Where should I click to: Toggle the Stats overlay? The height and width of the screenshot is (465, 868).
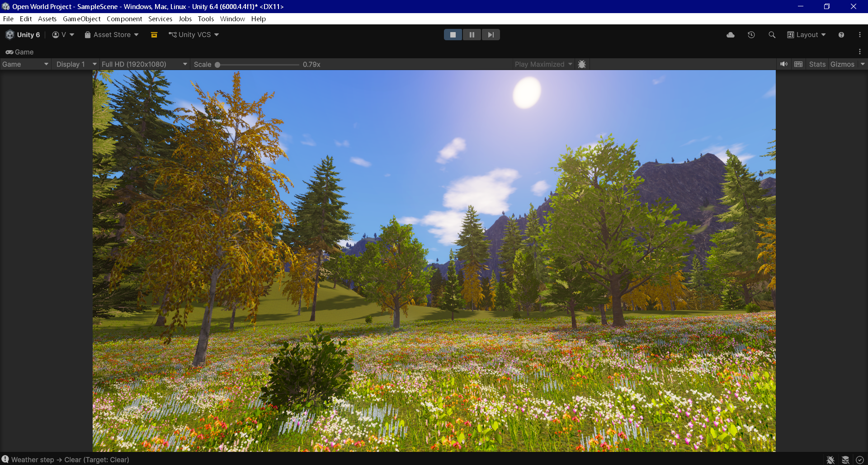817,64
